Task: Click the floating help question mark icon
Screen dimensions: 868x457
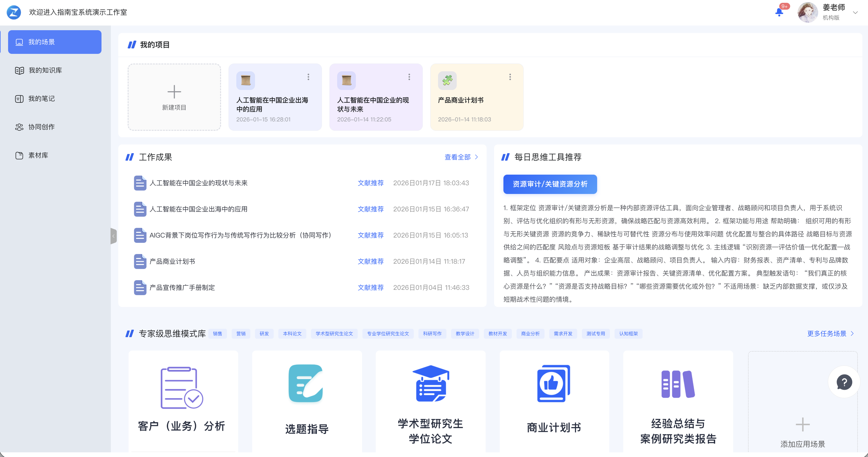Action: 844,382
